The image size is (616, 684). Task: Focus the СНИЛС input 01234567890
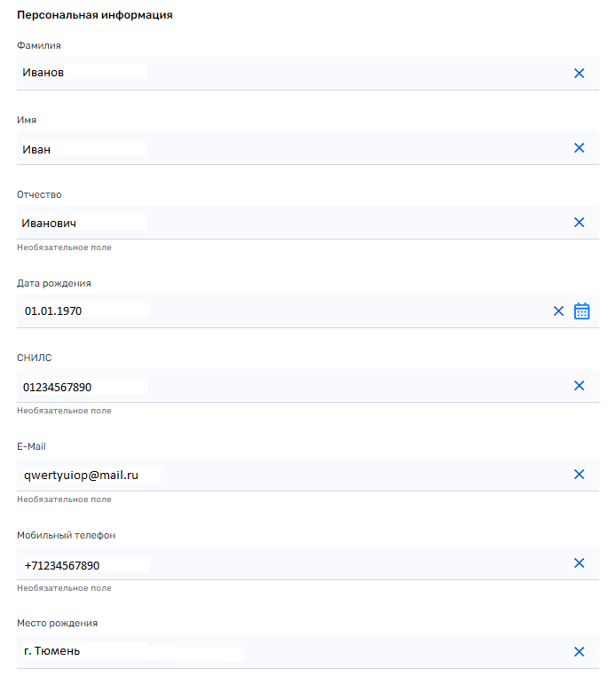pyautogui.click(x=266, y=387)
